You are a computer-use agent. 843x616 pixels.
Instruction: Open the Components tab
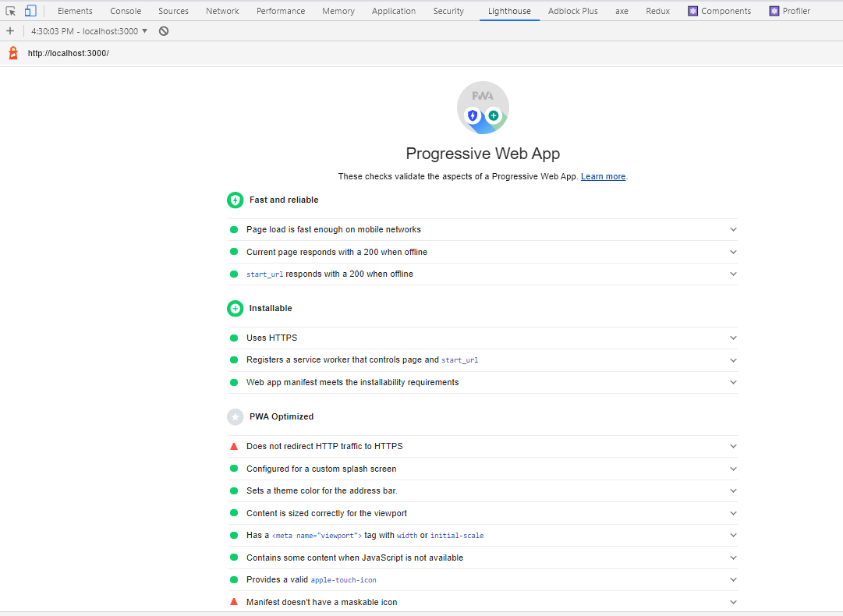pos(719,11)
